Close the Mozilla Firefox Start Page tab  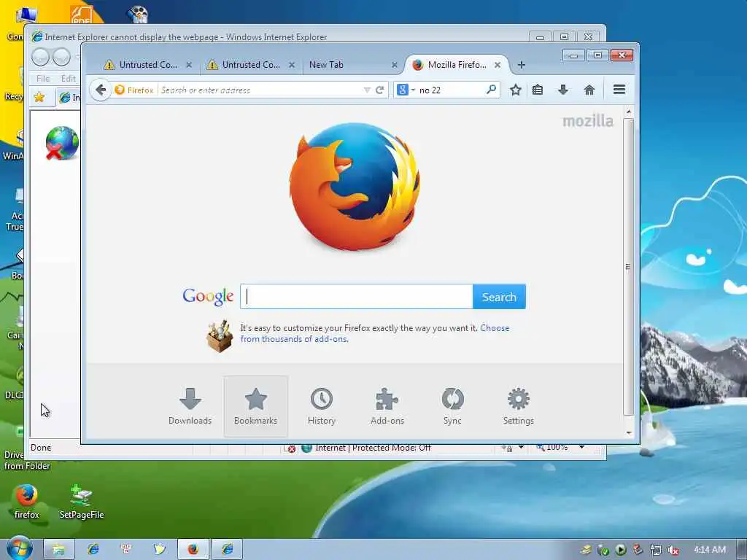pos(498,65)
